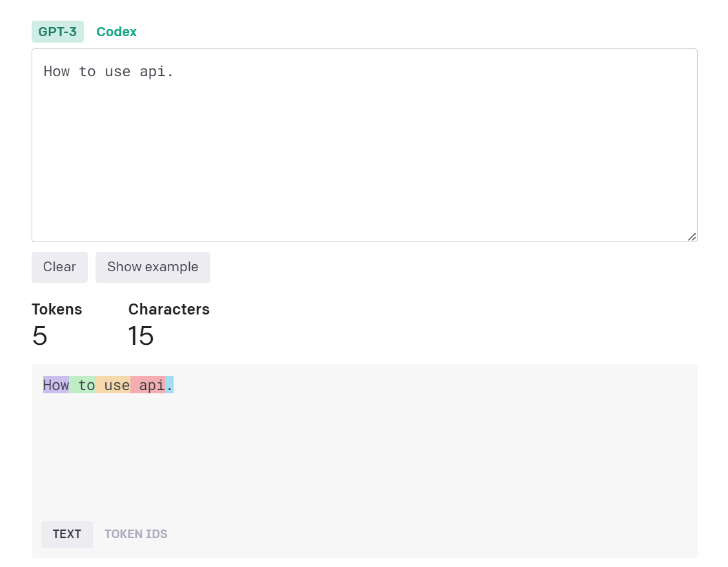Click the word "How" in the input box
Viewport: 728px width, 567px height.
pos(56,72)
